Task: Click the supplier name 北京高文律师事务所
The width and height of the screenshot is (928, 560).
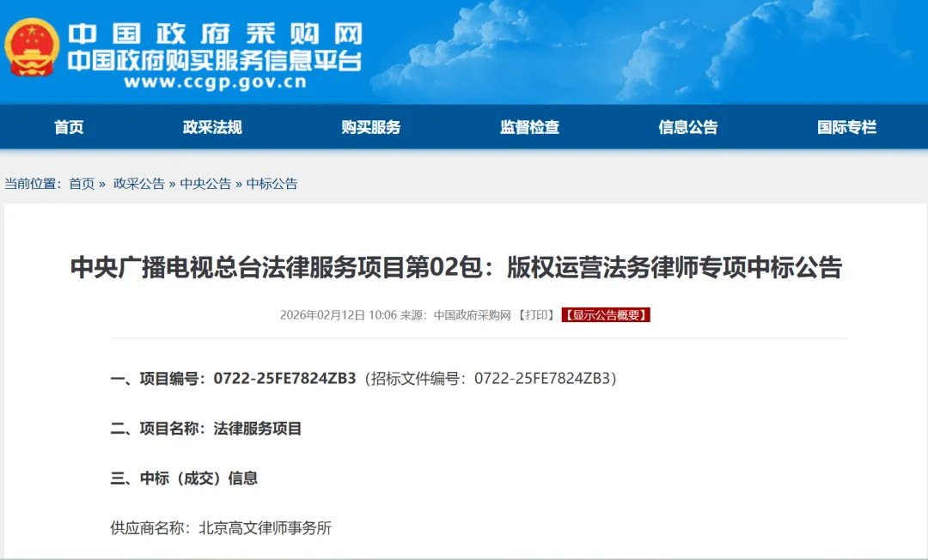Action: click(x=265, y=528)
